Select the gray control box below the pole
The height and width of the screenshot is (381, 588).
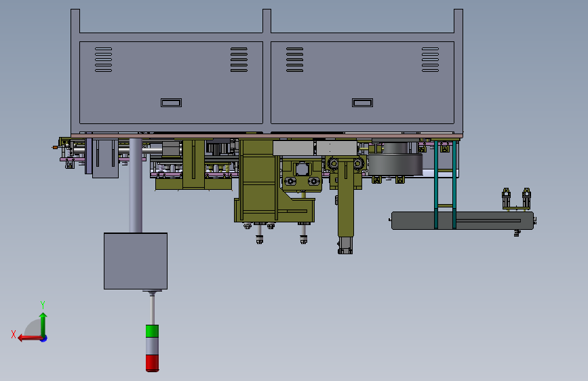136,261
